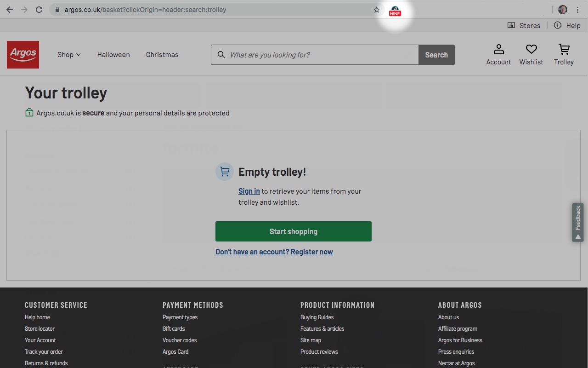Click the address bar URL

[145, 10]
